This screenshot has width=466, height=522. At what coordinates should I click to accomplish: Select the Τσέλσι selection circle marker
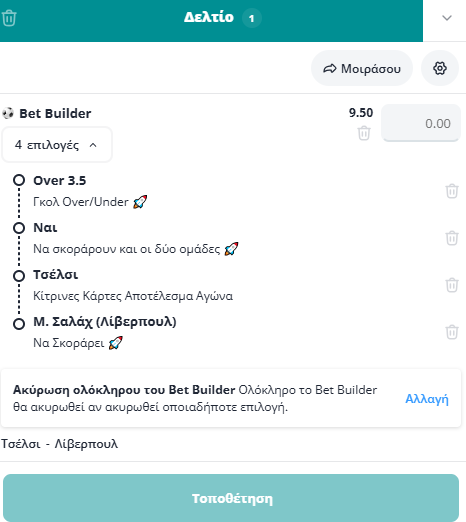[19, 276]
